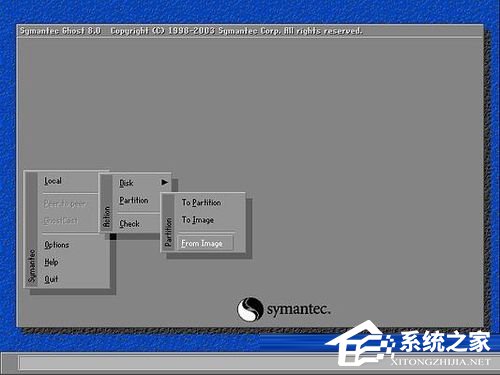This screenshot has width=500, height=375.
Task: Select To Partition option
Action: 201,203
